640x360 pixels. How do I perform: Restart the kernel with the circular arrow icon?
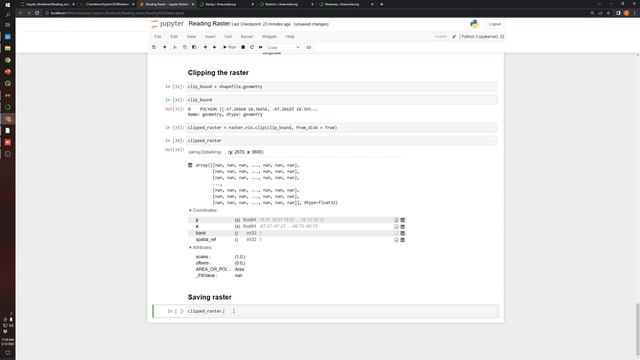coord(252,47)
